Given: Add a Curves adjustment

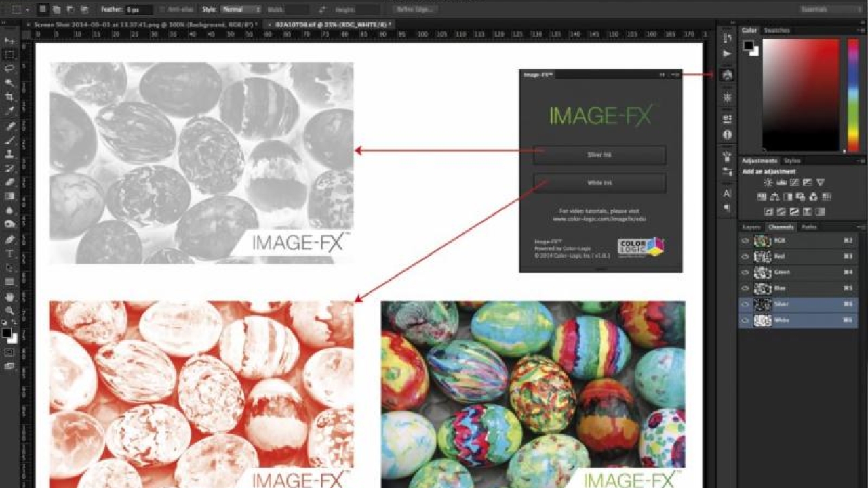Looking at the screenshot, I should coord(794,182).
